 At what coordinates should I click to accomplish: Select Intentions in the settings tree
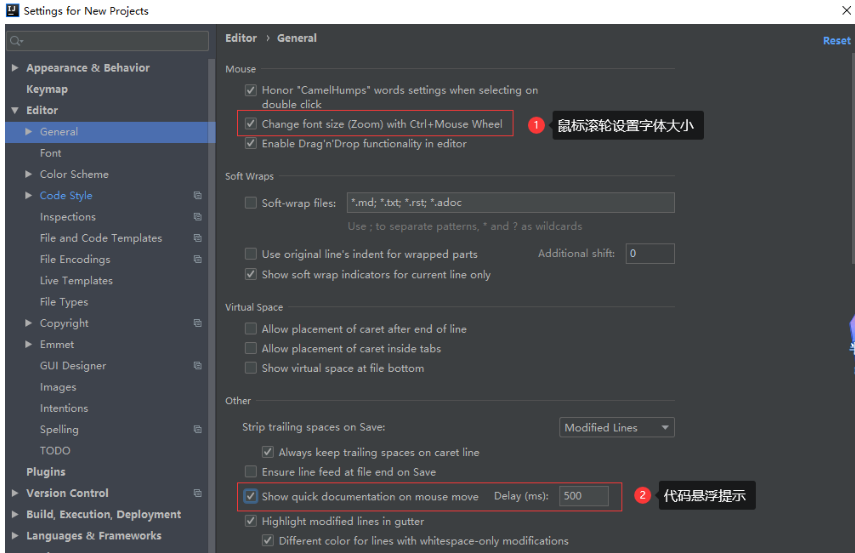tap(64, 408)
